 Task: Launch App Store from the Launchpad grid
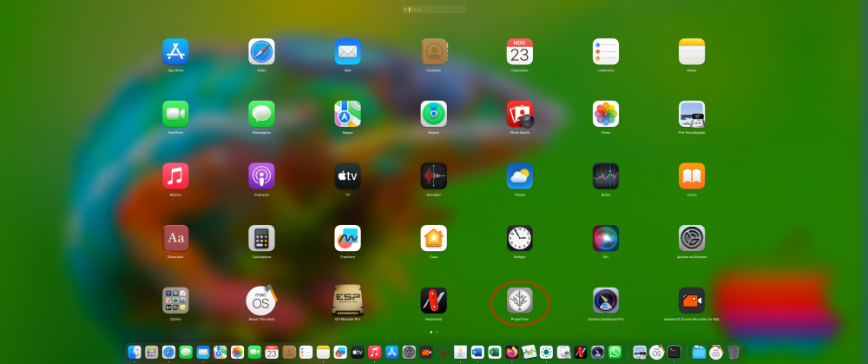point(175,51)
